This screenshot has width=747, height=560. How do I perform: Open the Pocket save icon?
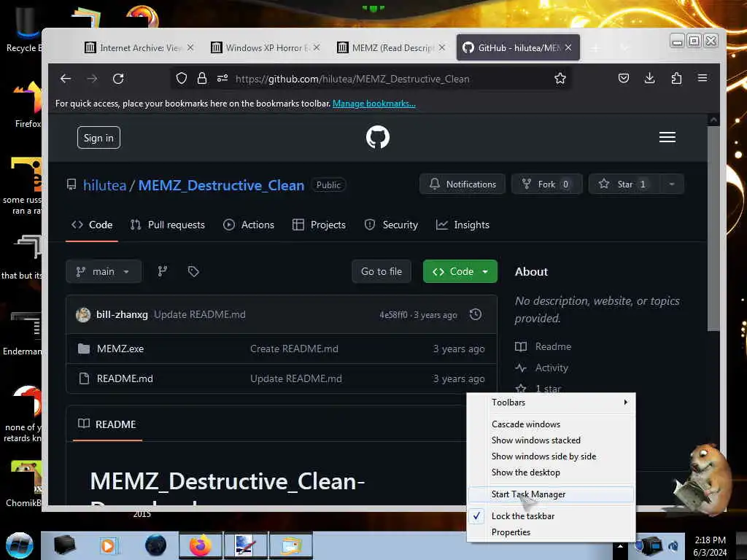tap(624, 78)
